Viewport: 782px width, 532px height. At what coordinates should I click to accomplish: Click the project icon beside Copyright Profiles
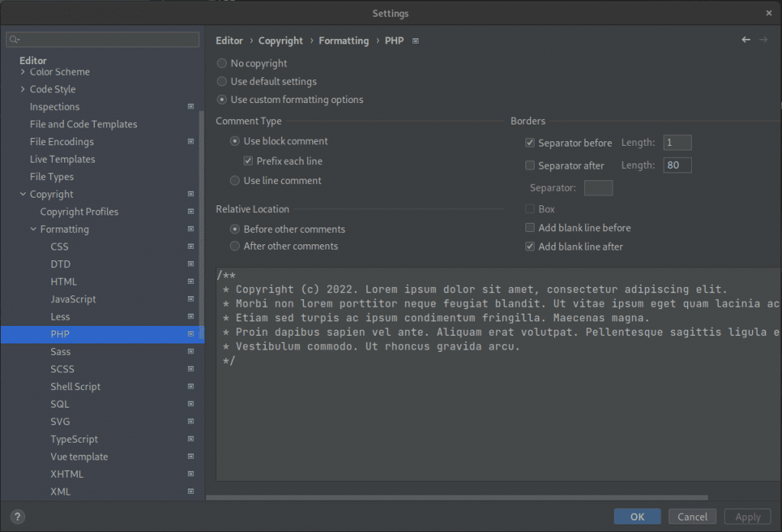coord(190,211)
